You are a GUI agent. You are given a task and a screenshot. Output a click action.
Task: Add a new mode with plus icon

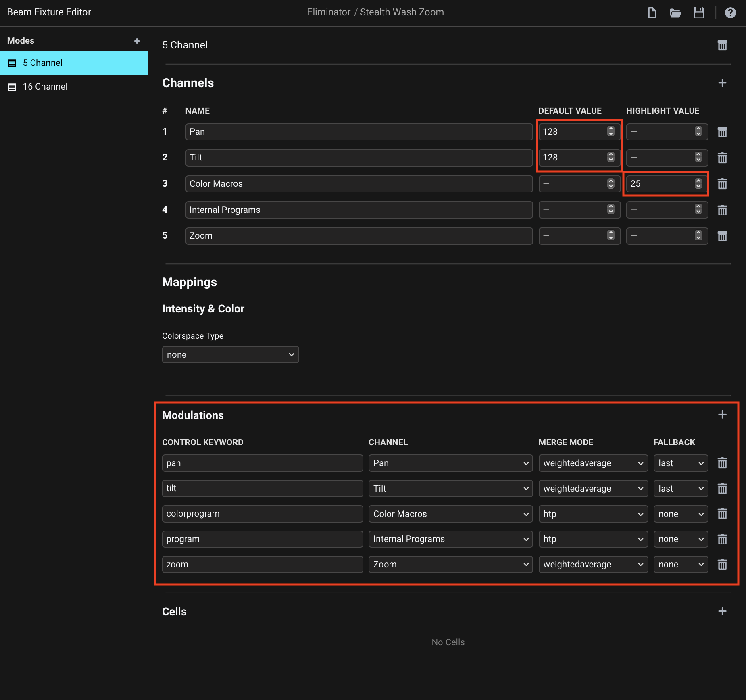tap(137, 41)
